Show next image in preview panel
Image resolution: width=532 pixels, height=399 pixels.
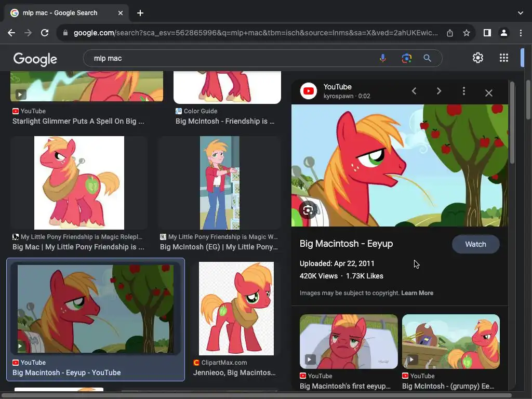point(439,91)
